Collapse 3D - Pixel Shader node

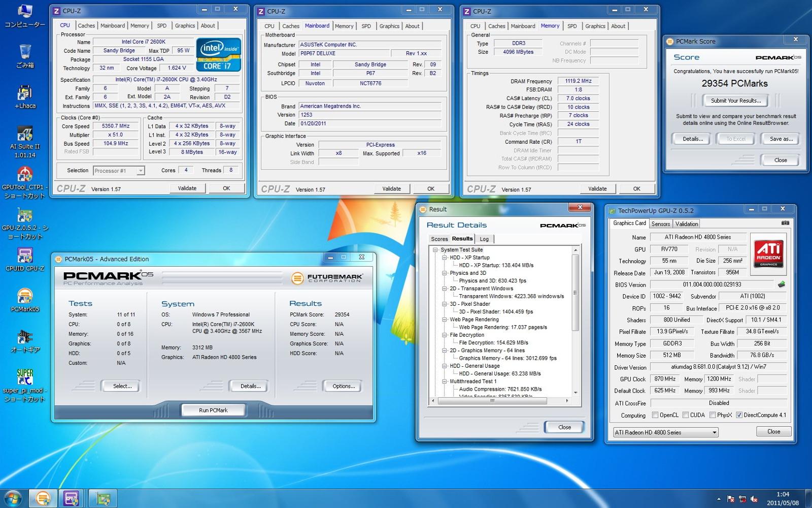pos(444,304)
